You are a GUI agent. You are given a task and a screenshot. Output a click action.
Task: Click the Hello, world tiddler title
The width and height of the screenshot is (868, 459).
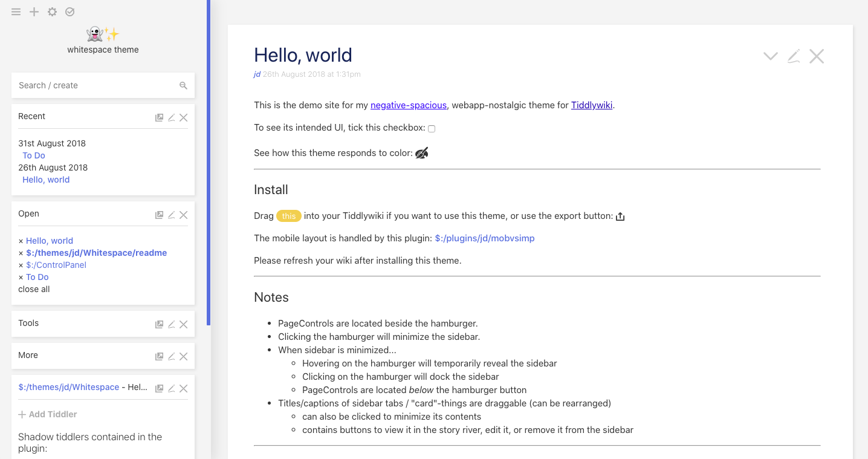coord(303,55)
